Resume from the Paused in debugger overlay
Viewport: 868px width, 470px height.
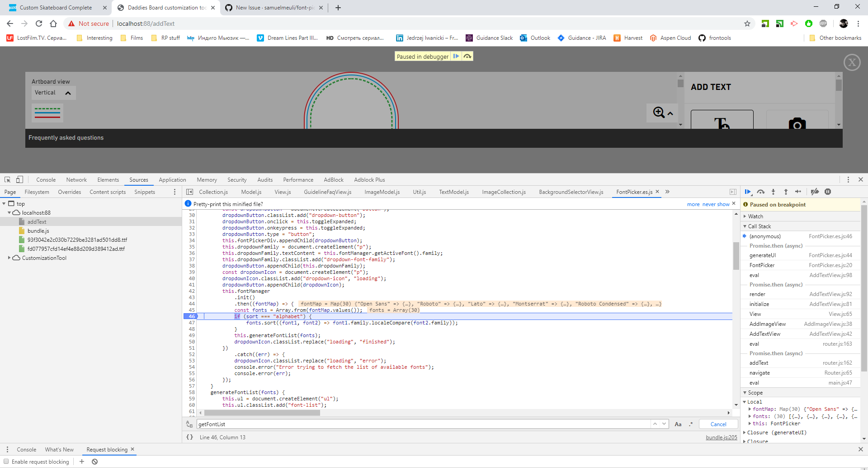coord(456,56)
